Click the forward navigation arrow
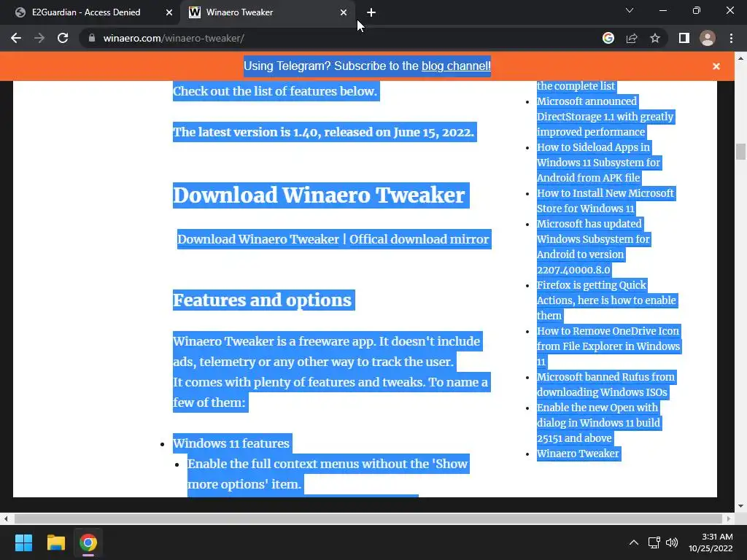The image size is (747, 560). (39, 38)
